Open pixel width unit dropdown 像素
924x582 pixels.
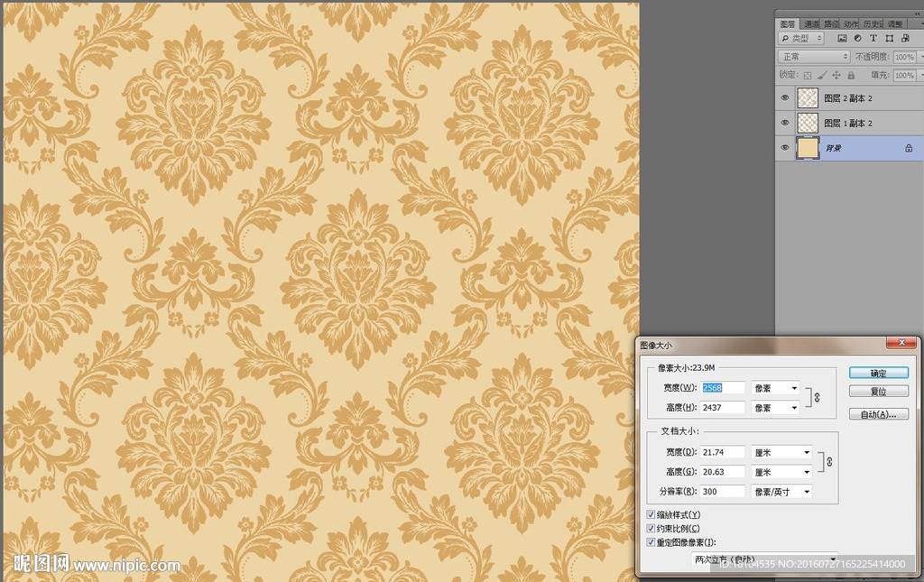tap(775, 388)
